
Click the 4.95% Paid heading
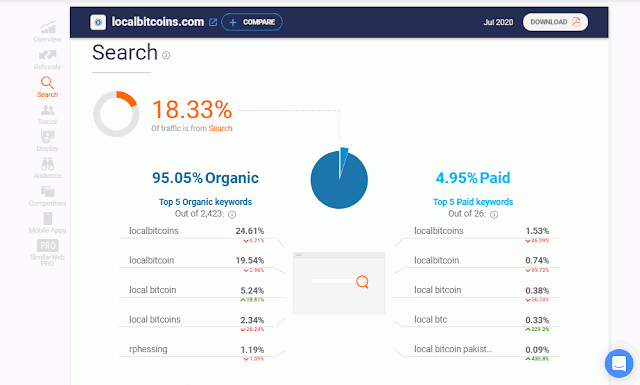(473, 178)
